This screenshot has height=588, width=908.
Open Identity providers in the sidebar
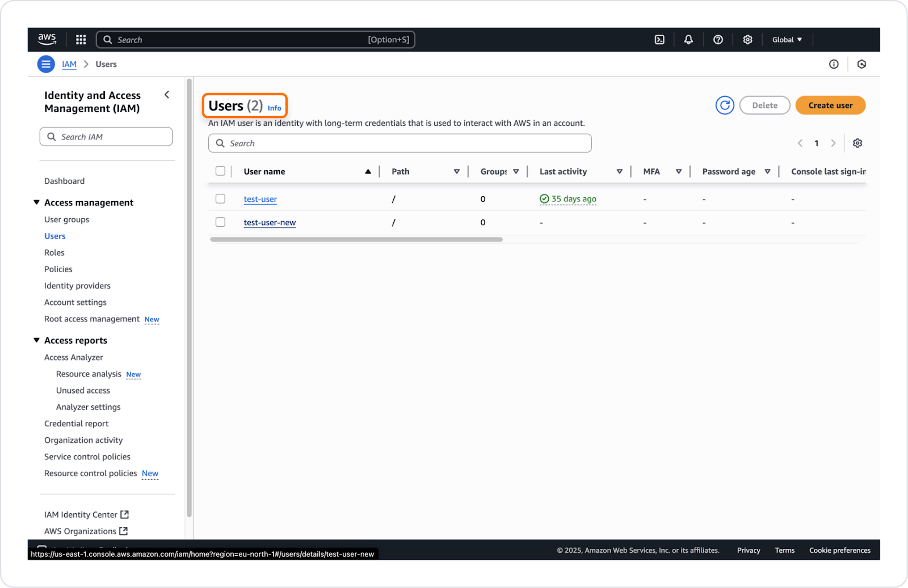77,285
